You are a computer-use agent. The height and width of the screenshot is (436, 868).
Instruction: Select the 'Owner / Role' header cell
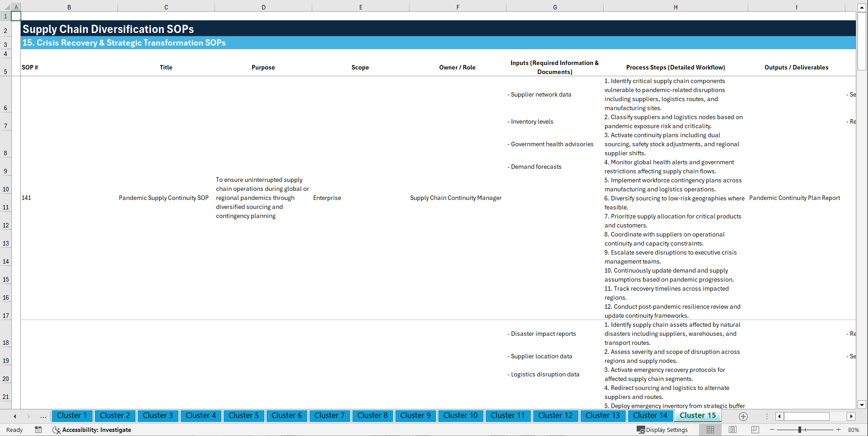pyautogui.click(x=458, y=67)
